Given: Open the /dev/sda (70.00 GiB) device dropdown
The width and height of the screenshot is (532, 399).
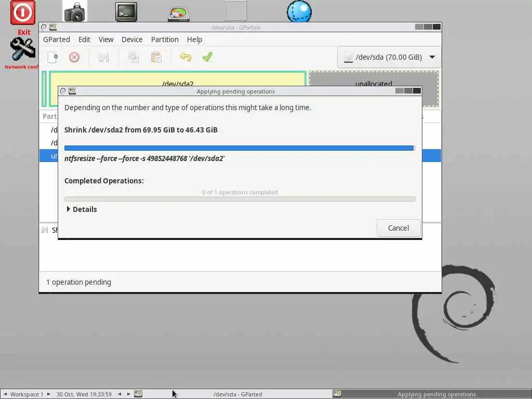Looking at the screenshot, I should tap(389, 57).
